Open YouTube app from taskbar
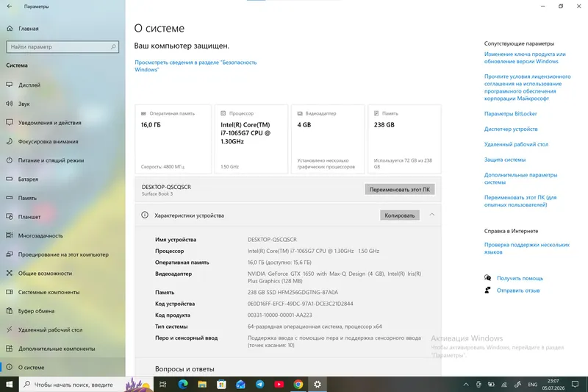The height and width of the screenshot is (392, 588). tap(279, 385)
